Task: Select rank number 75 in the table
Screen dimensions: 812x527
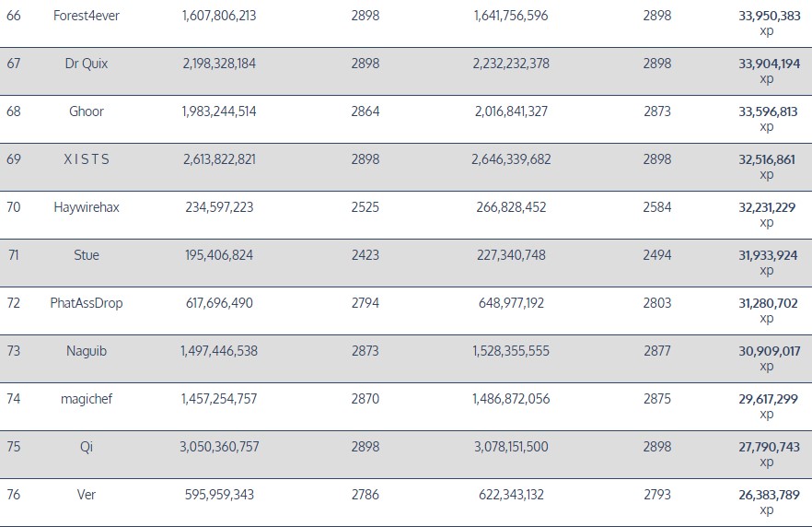Action: coord(14,447)
